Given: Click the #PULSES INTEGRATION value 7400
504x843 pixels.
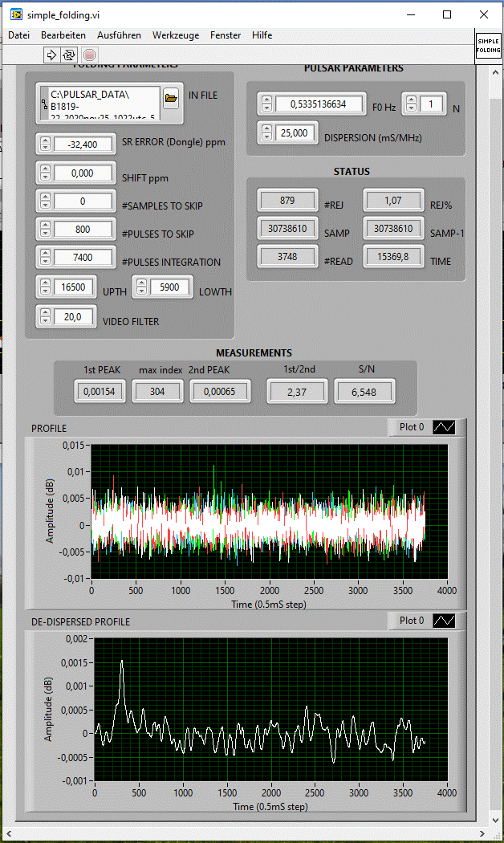Looking at the screenshot, I should (x=83, y=257).
